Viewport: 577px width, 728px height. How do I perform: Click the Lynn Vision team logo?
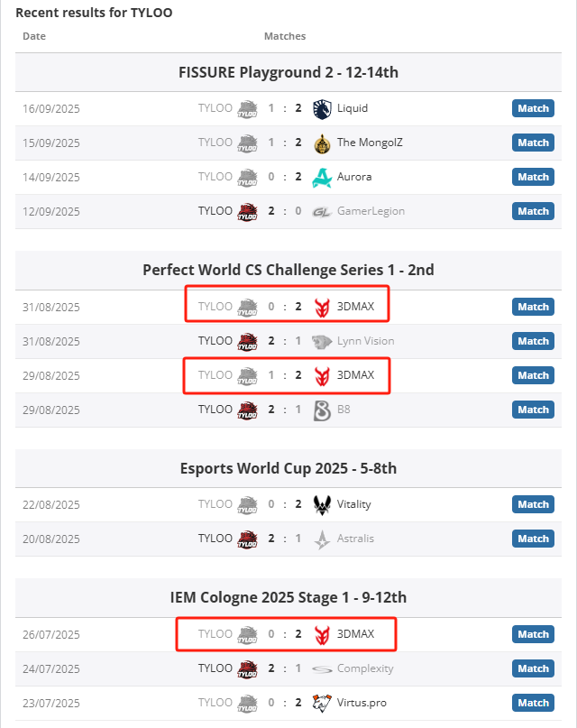click(322, 341)
